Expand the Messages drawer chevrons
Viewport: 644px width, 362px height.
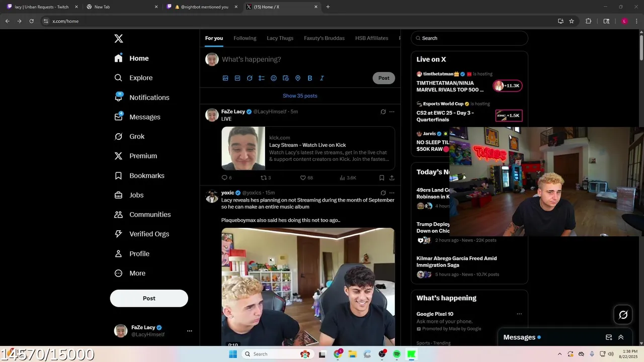click(x=621, y=337)
